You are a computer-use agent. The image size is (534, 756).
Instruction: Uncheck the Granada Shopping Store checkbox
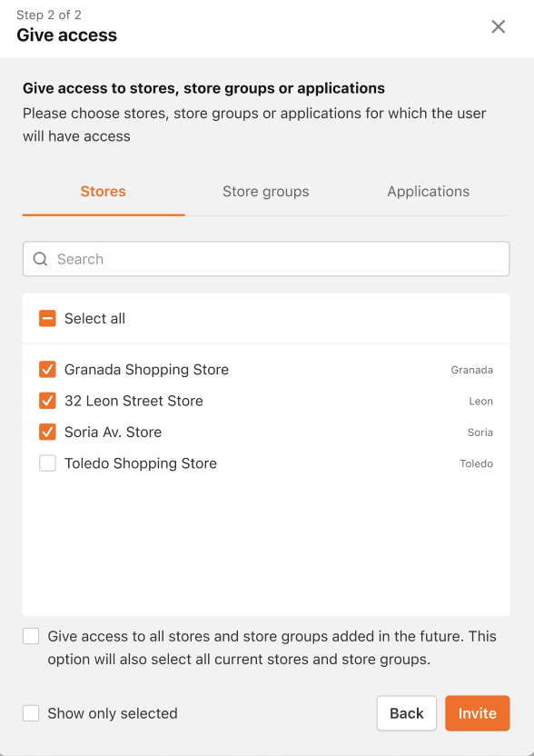47,369
